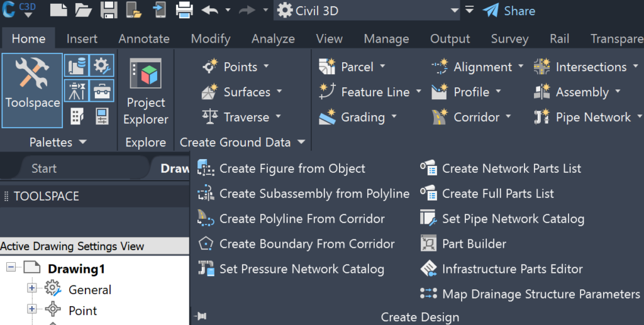644x325 pixels.
Task: Click the Toolbox icon in Palettes
Action: pos(101,91)
